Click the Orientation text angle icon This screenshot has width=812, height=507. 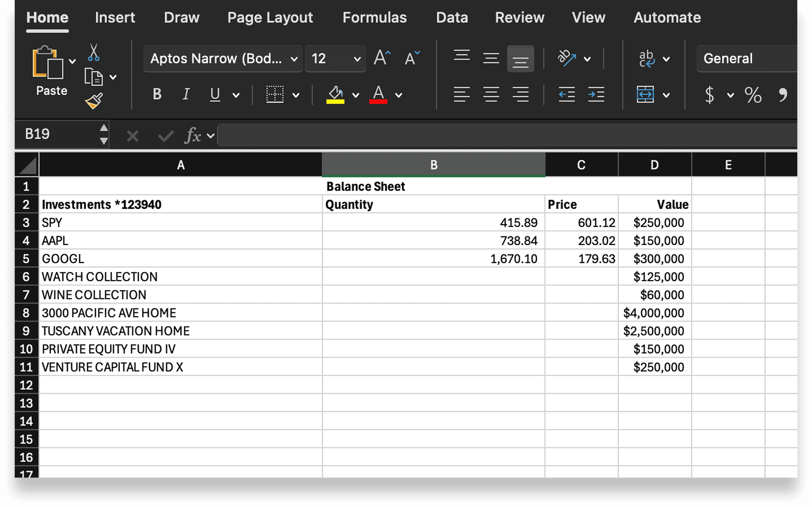click(567, 58)
